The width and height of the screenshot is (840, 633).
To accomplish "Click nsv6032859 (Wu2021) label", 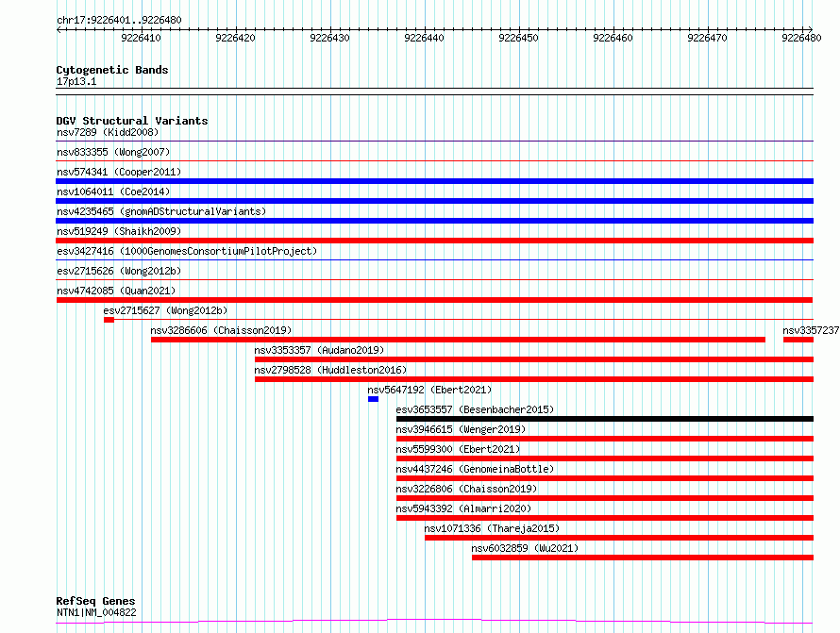I will (x=525, y=548).
